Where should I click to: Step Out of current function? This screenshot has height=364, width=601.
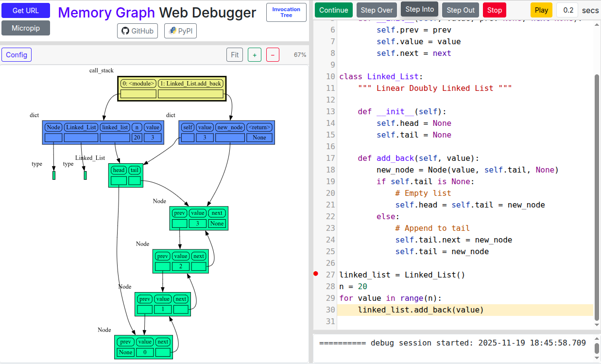click(461, 10)
